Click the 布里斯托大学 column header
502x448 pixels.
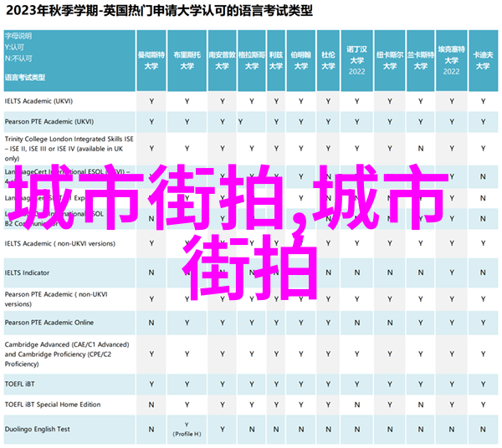click(187, 61)
